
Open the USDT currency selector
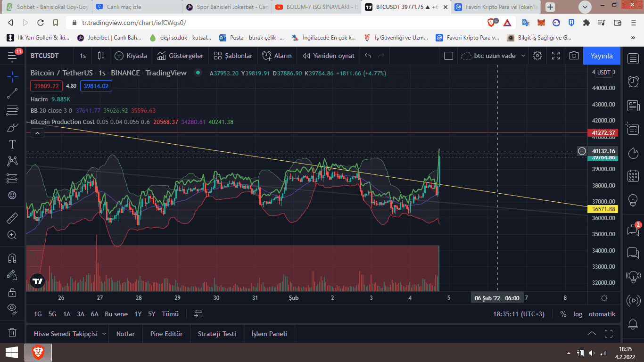pos(603,73)
